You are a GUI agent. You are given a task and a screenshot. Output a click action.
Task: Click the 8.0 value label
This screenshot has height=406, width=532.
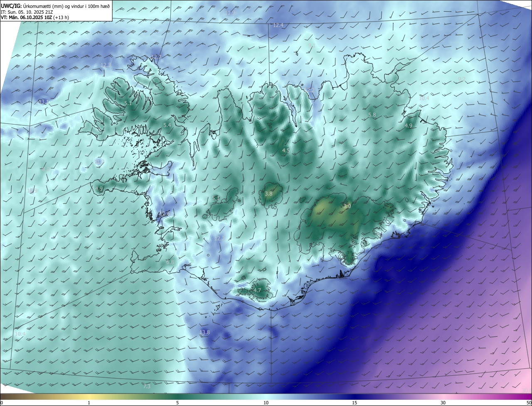tap(45, 169)
